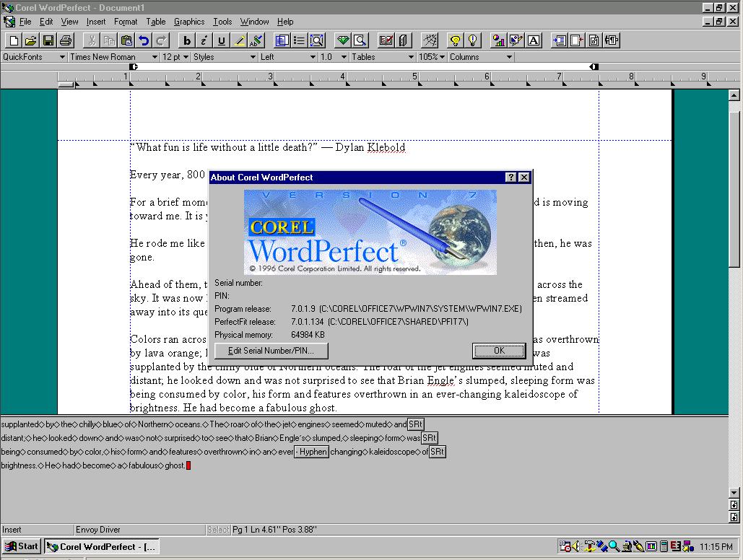Click the green diamond toolbar icon
This screenshot has width=743, height=560.
342,40
